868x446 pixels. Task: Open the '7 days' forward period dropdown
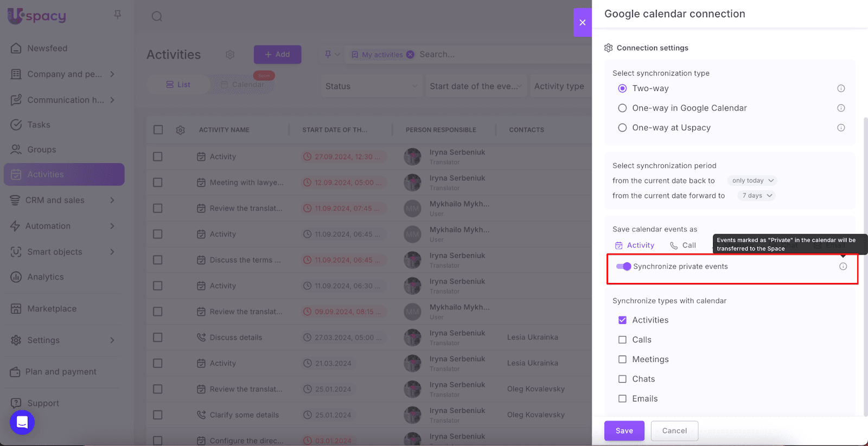tap(756, 196)
